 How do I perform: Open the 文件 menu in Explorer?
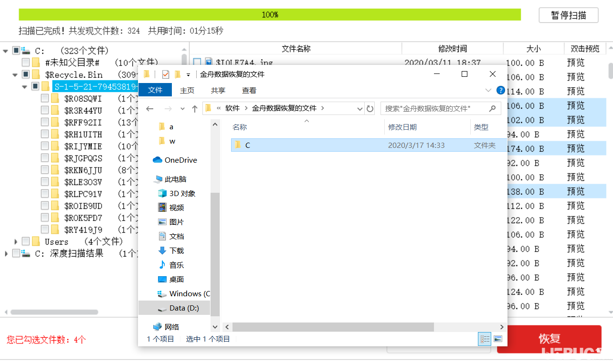click(155, 90)
